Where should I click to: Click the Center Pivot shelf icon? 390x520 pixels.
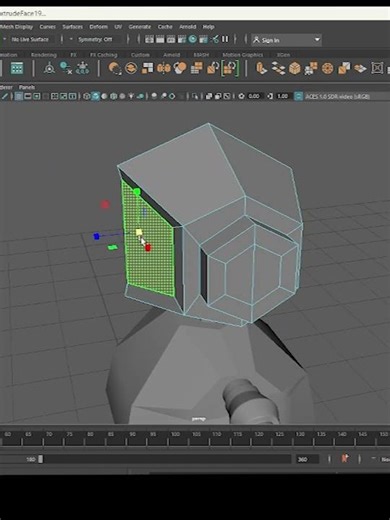click(x=49, y=68)
